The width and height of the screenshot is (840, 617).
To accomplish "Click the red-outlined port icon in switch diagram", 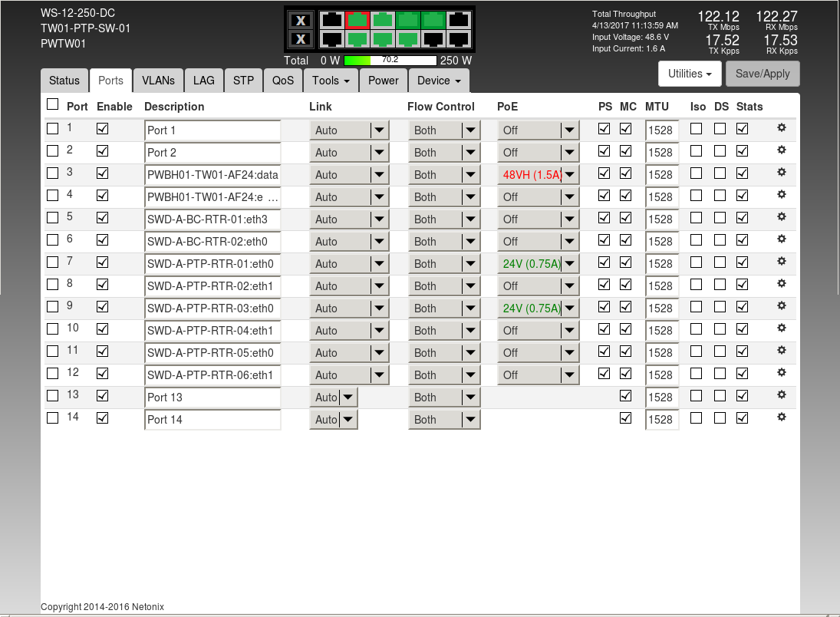I will tap(357, 20).
